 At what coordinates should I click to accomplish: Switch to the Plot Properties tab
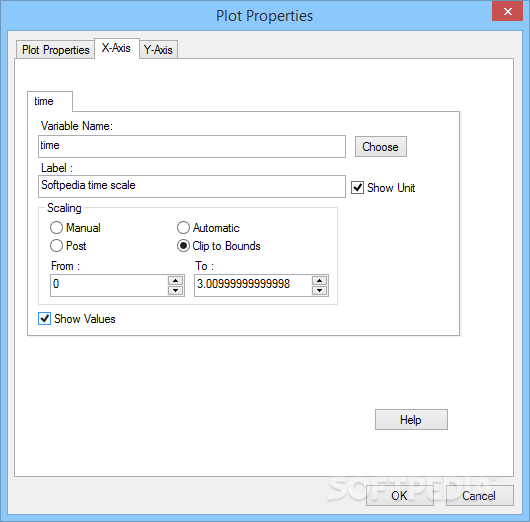click(55, 50)
